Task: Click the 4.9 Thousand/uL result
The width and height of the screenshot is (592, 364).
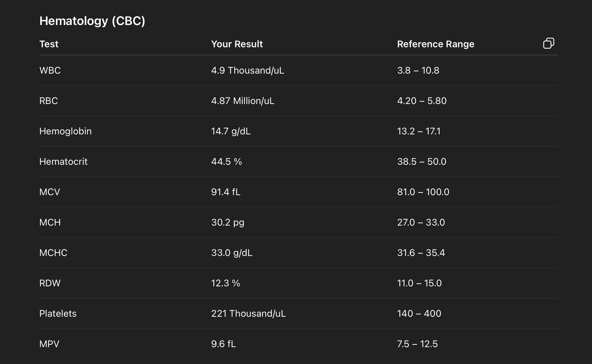Action: click(x=247, y=70)
